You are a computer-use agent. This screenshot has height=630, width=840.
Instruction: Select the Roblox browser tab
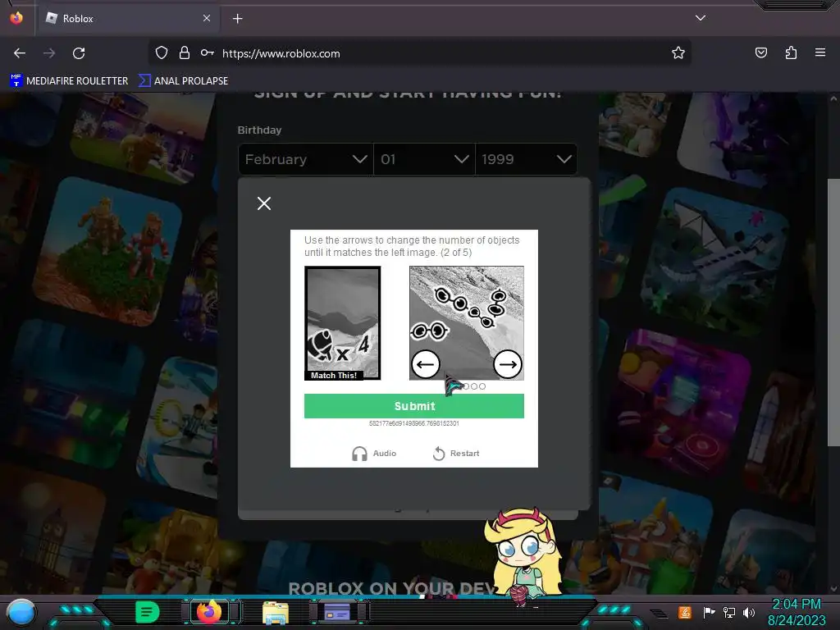pos(127,18)
